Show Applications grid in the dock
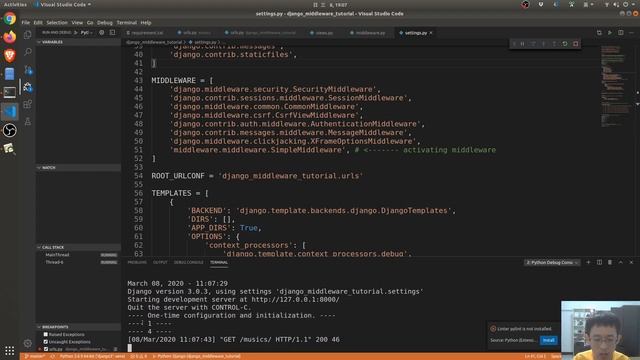The height and width of the screenshot is (360, 640). coord(9,351)
